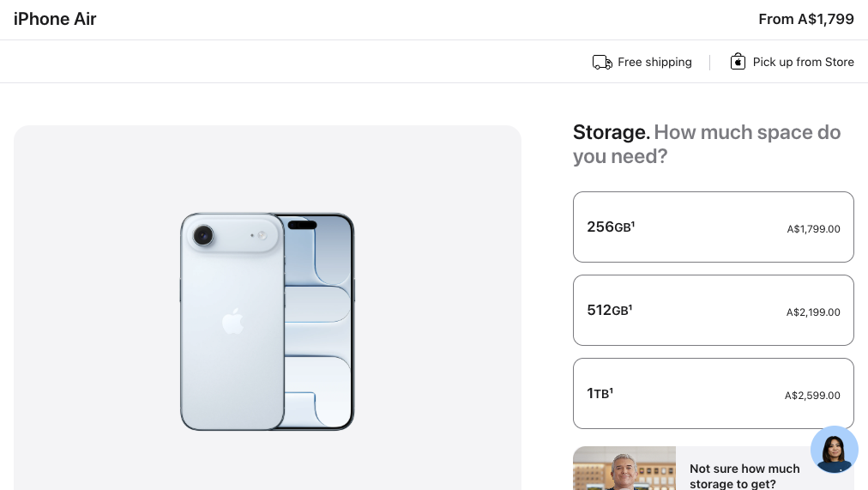Open footnote 1 next to 256GB

pos(632,224)
